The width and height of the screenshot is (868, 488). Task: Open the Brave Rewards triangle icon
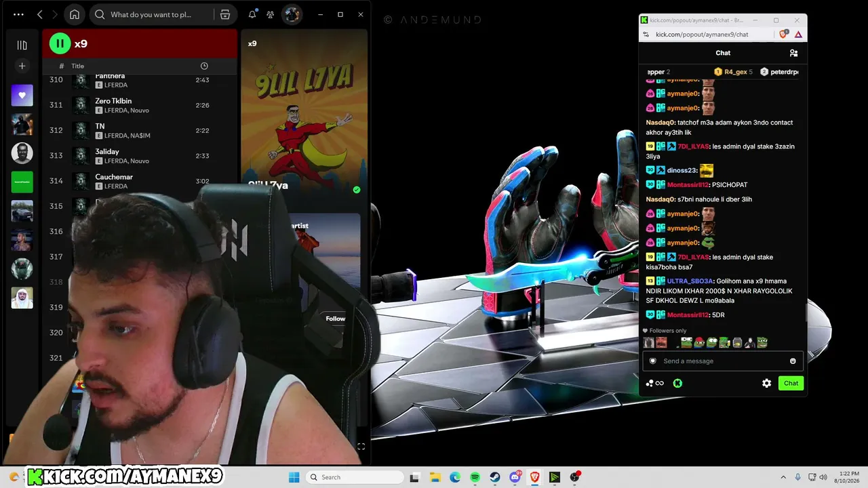(x=798, y=35)
